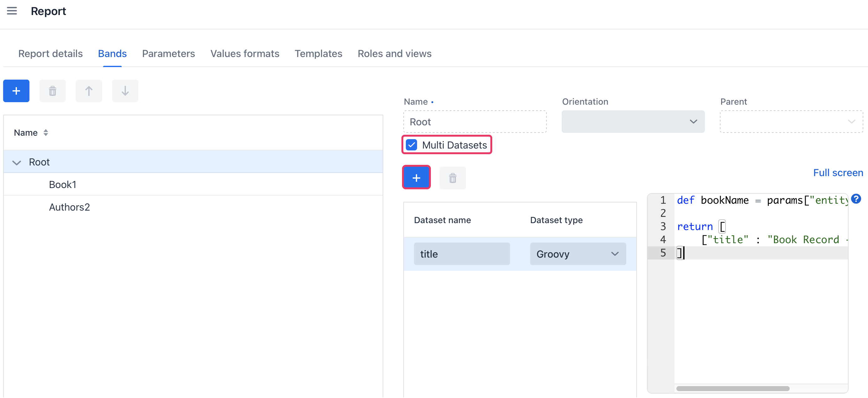The height and width of the screenshot is (398, 868).
Task: Collapse the Root band tree node
Action: tap(17, 162)
